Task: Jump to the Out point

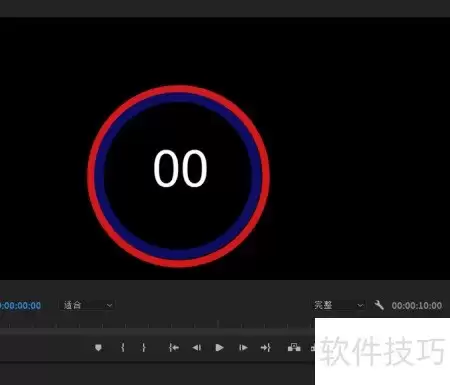Action: [x=266, y=348]
